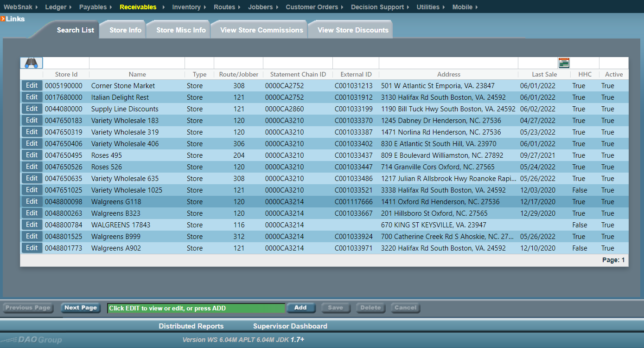Switch to the Store Info tab
This screenshot has width=644, height=348.
pyautogui.click(x=125, y=30)
